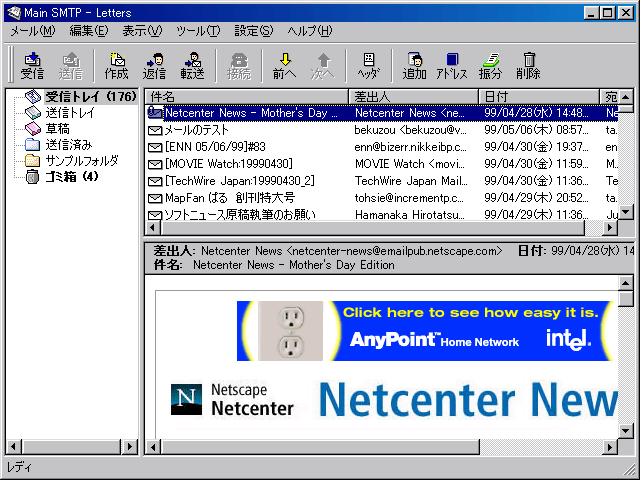Reply using the 返信 toolbar icon
The image size is (640, 480).
(x=155, y=66)
